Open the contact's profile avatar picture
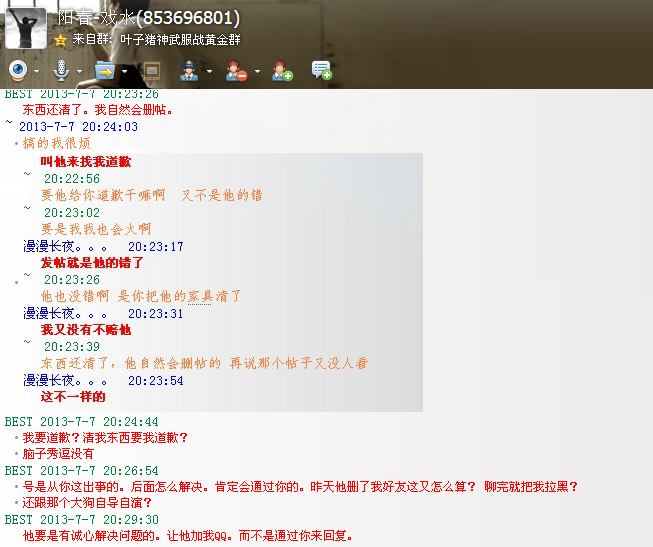Screen dimensions: 653x547 [26, 25]
